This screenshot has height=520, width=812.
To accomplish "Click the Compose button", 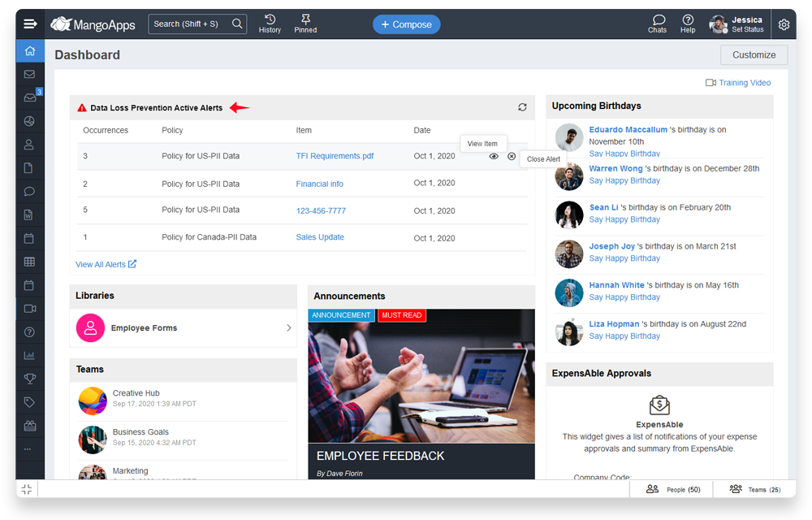I will [407, 24].
